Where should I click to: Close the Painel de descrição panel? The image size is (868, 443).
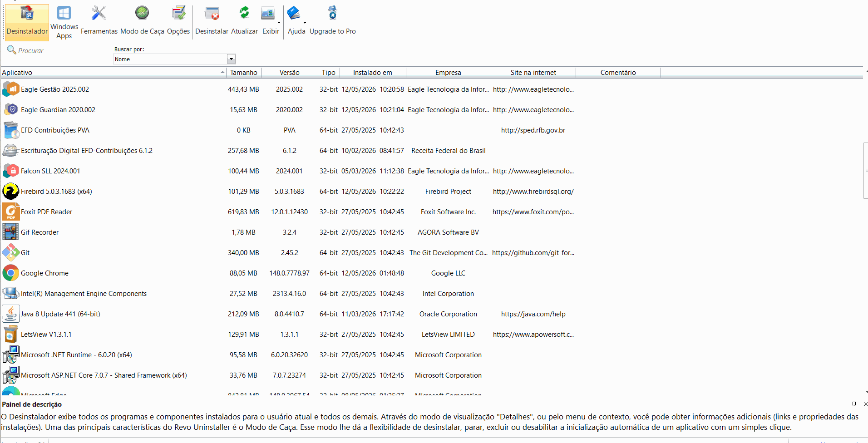click(x=865, y=404)
